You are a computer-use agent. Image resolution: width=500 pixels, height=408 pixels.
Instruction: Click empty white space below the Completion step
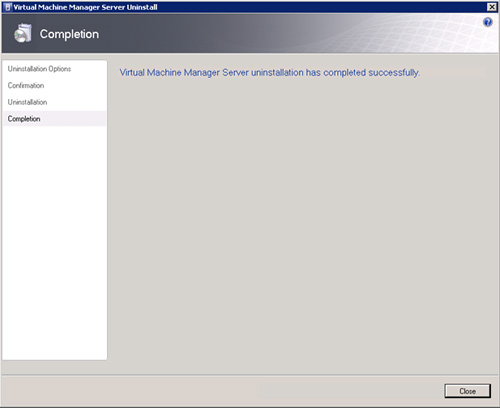pos(54,243)
